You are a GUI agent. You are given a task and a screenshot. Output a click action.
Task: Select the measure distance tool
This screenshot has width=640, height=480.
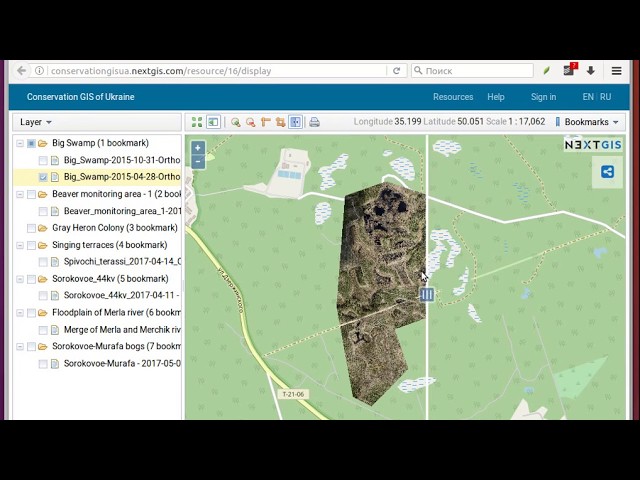(266, 122)
